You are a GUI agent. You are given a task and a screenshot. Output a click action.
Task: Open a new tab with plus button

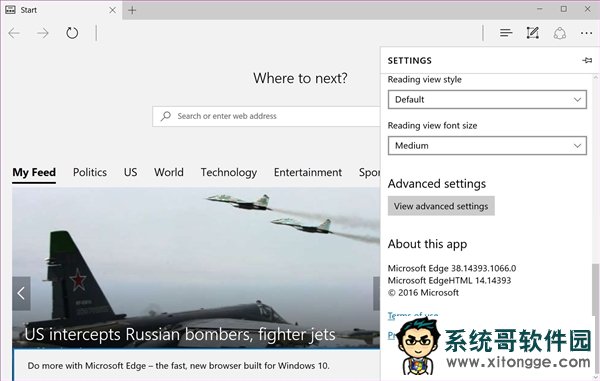pyautogui.click(x=132, y=10)
